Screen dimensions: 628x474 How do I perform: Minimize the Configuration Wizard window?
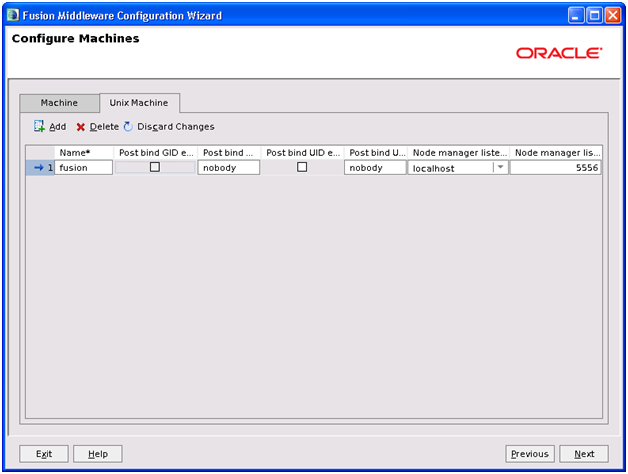pyautogui.click(x=576, y=16)
